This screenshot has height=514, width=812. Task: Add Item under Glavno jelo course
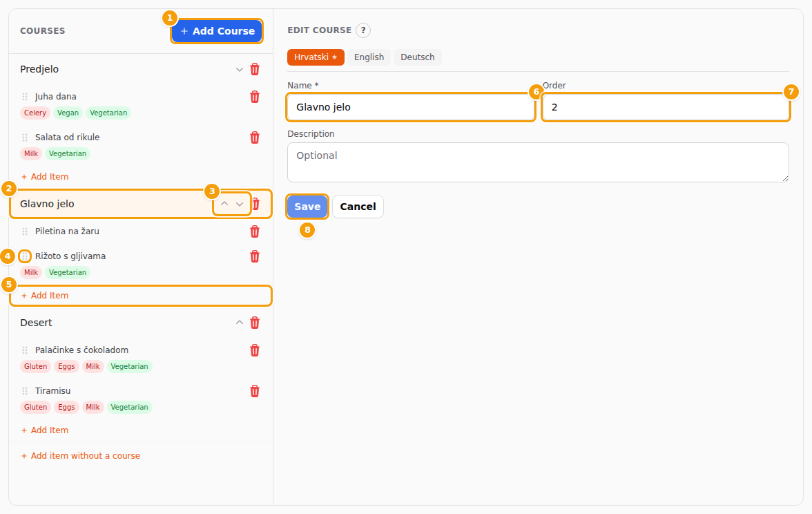tap(45, 296)
